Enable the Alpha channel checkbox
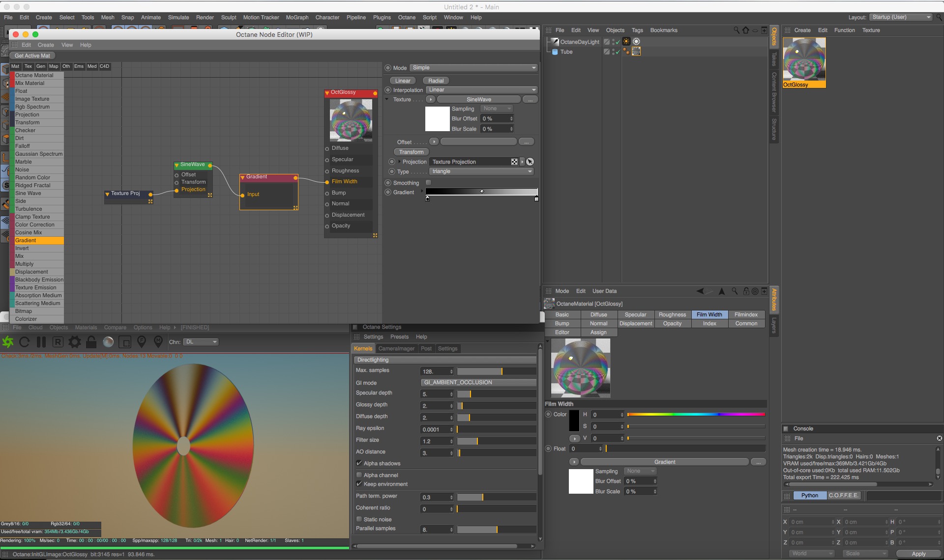The width and height of the screenshot is (944, 560). pos(359,475)
